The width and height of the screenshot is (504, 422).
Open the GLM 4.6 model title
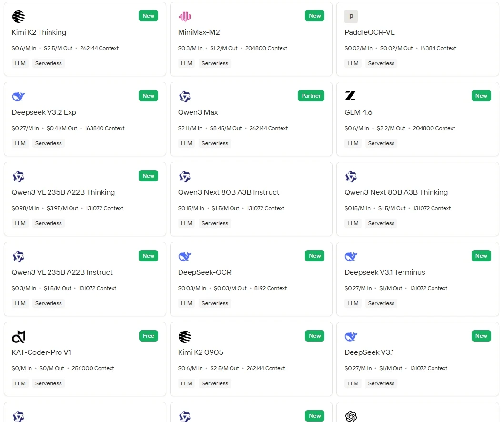pyautogui.click(x=358, y=112)
